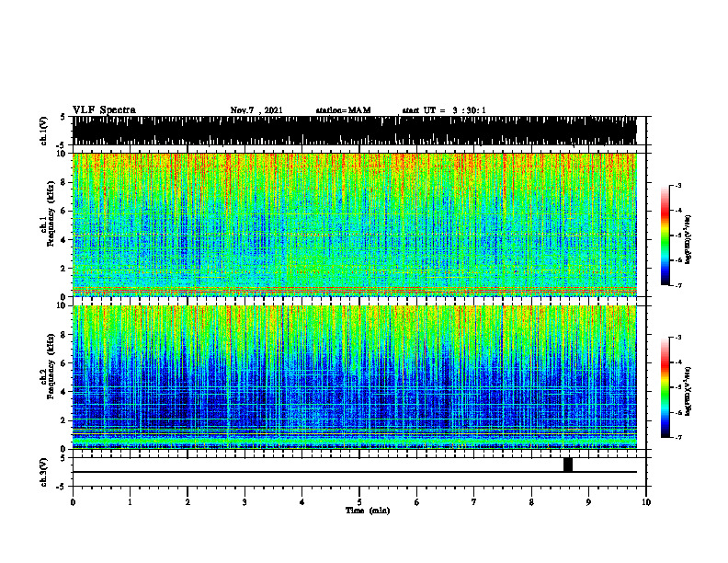Click the "-5" voltage tick of the ch.1 waveform
The height and width of the screenshot is (563, 728).
pos(62,145)
